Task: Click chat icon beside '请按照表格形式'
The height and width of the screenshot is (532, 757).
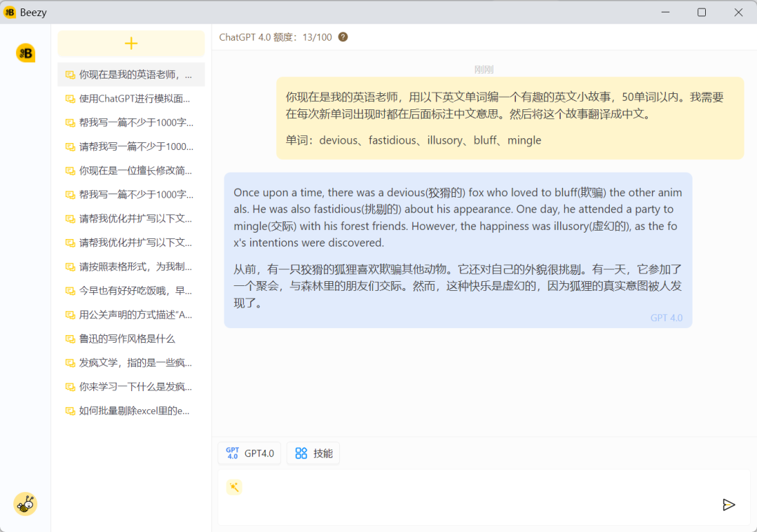Action: (x=70, y=266)
